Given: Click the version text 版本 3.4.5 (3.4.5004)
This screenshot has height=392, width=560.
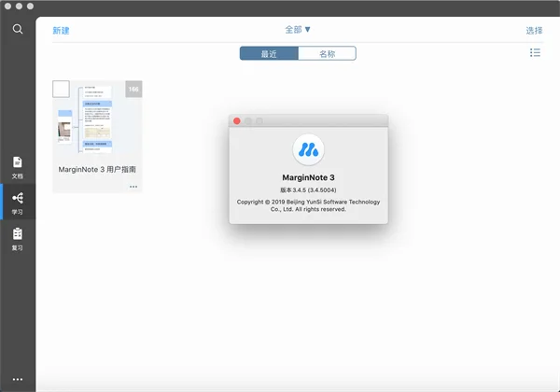Looking at the screenshot, I should click(x=308, y=189).
